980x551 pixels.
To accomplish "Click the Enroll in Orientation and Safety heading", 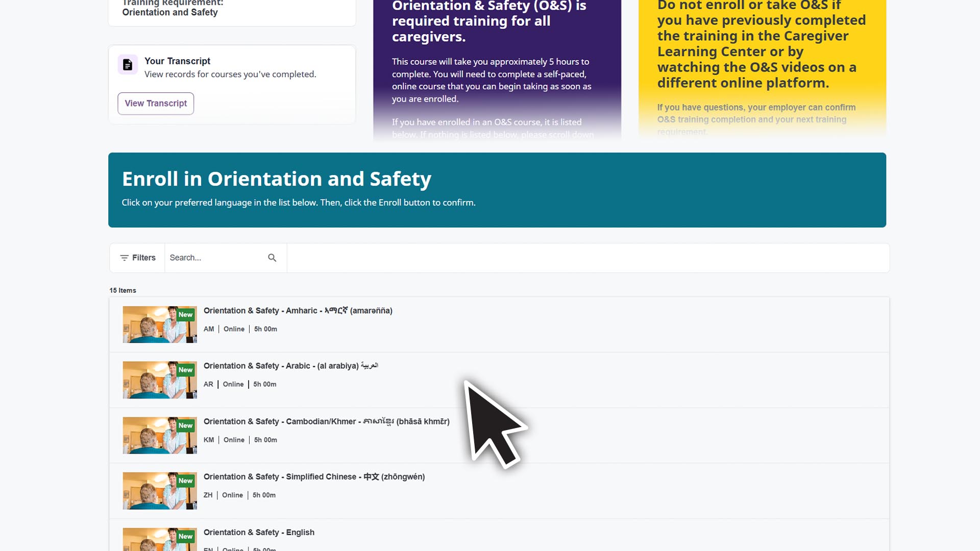I will [276, 179].
